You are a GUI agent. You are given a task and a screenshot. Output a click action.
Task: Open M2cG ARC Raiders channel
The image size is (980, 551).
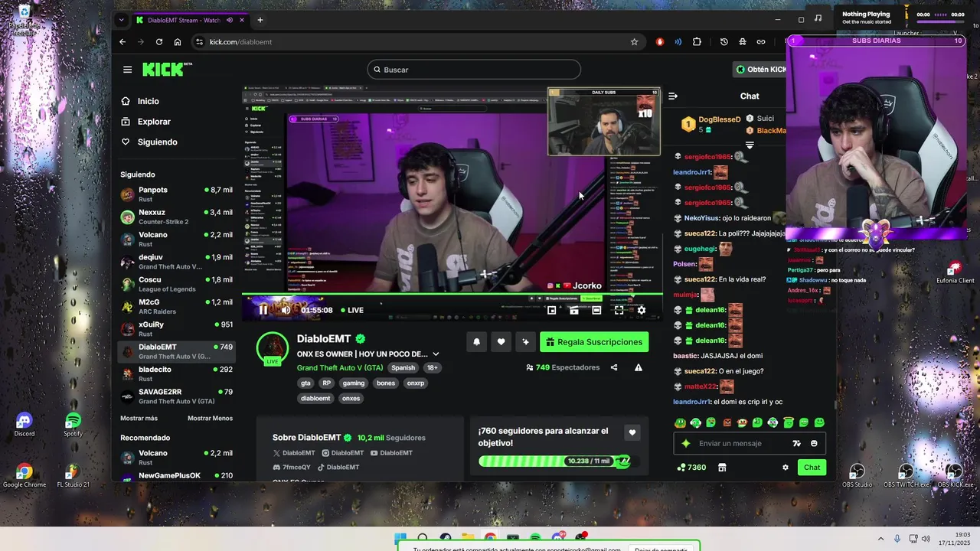(x=177, y=307)
